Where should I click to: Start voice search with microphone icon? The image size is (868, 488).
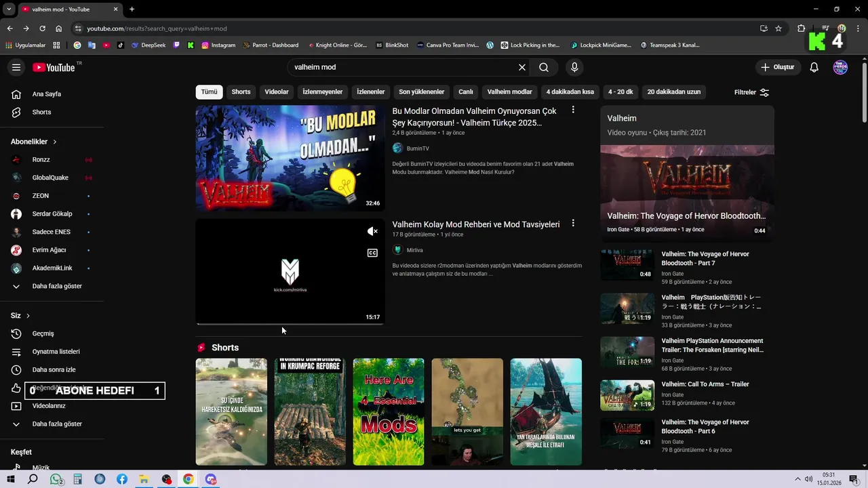point(574,67)
